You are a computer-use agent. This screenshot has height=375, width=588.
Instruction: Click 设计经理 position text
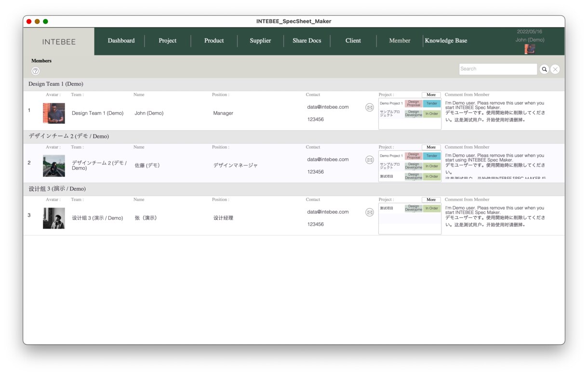tap(223, 218)
